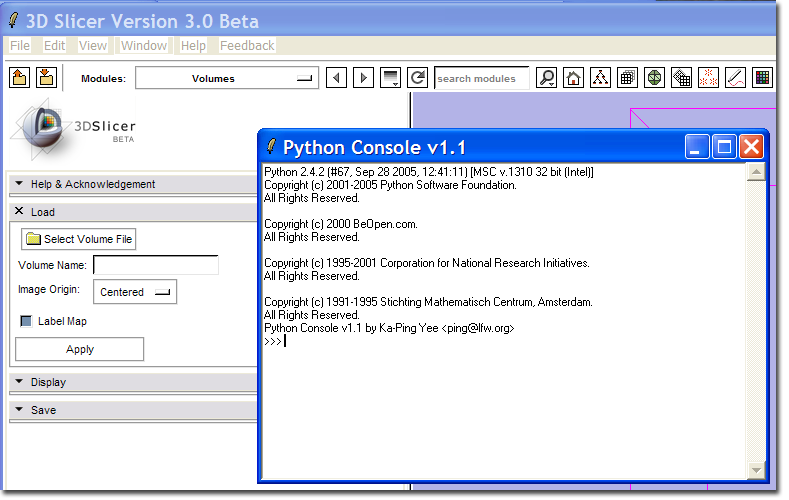Open the Image Origin Centered dropdown
This screenshot has height=500, width=789.
click(x=135, y=292)
